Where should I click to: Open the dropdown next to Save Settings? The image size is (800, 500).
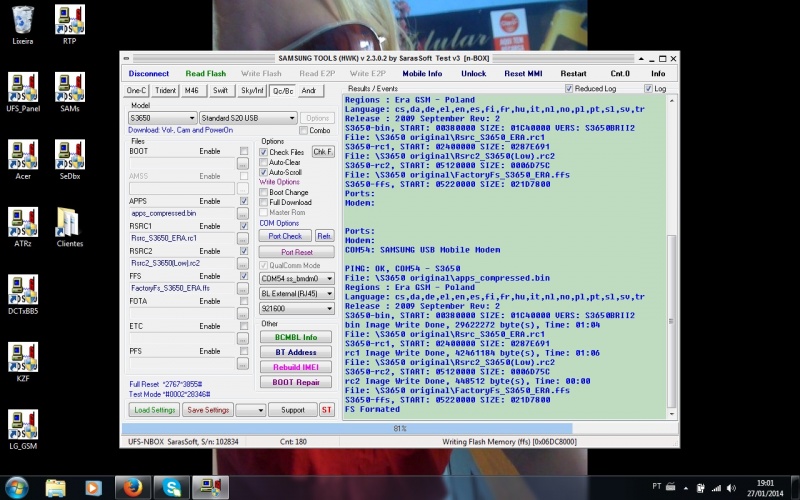click(x=251, y=410)
